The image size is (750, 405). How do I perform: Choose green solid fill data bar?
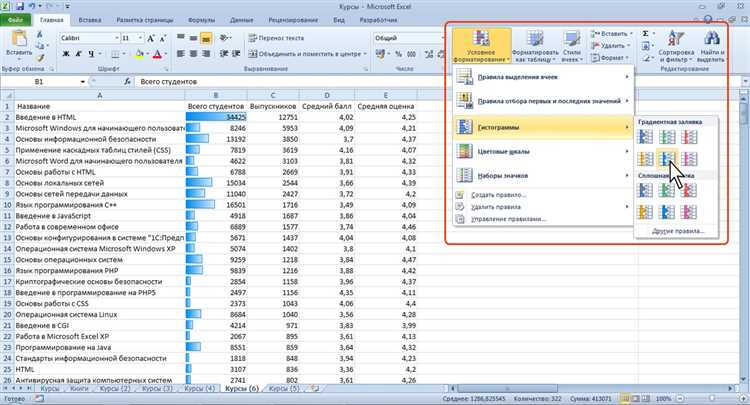pyautogui.click(x=667, y=190)
